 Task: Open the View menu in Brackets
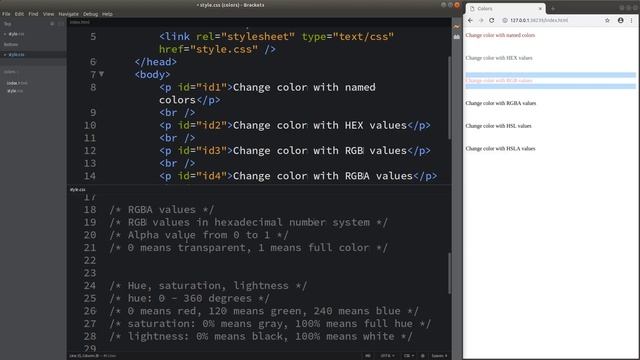click(x=48, y=14)
